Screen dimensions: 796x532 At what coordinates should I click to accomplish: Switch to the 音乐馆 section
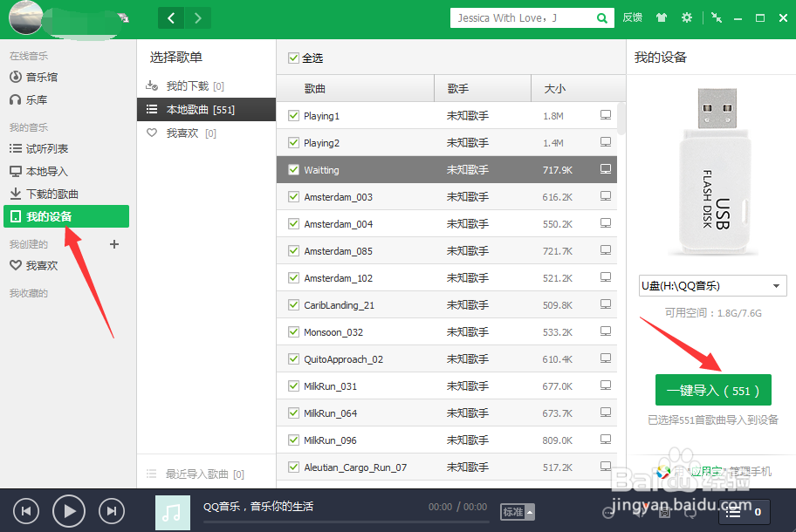tap(42, 77)
